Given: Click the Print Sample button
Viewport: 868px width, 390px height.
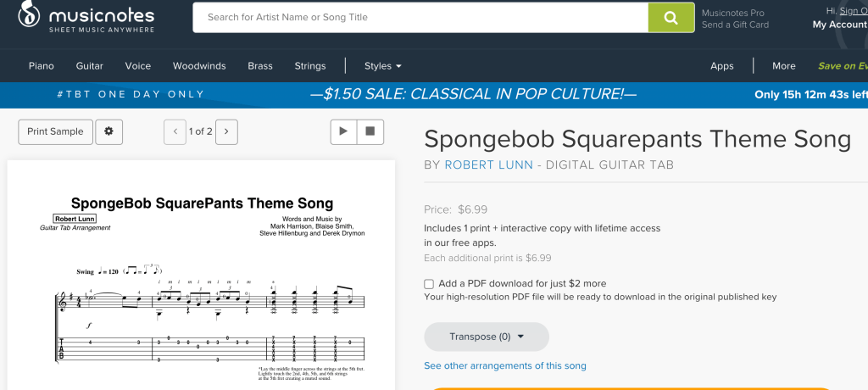Looking at the screenshot, I should tap(55, 131).
